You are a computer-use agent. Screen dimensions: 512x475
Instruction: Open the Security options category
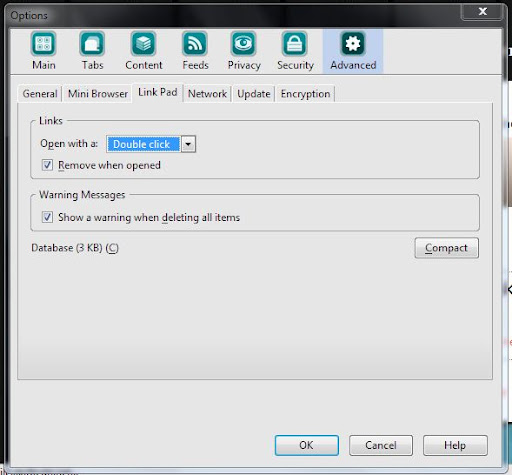tap(295, 51)
